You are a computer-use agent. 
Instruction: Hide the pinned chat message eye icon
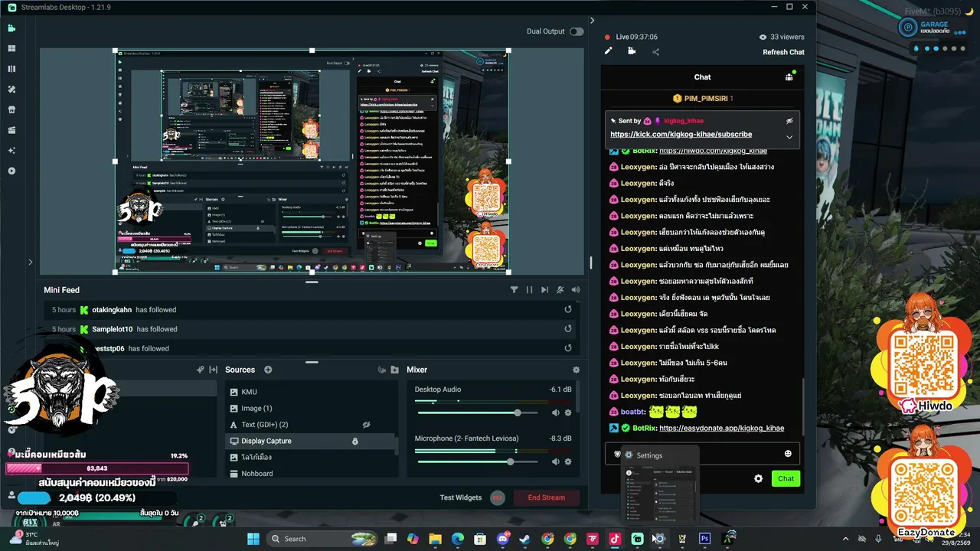tap(789, 121)
